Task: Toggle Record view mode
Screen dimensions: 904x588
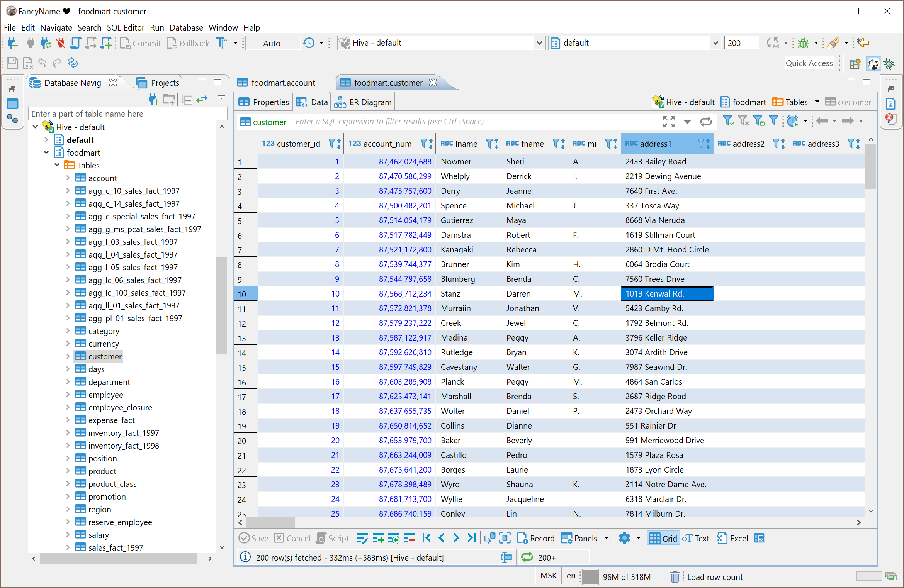Action: click(536, 538)
